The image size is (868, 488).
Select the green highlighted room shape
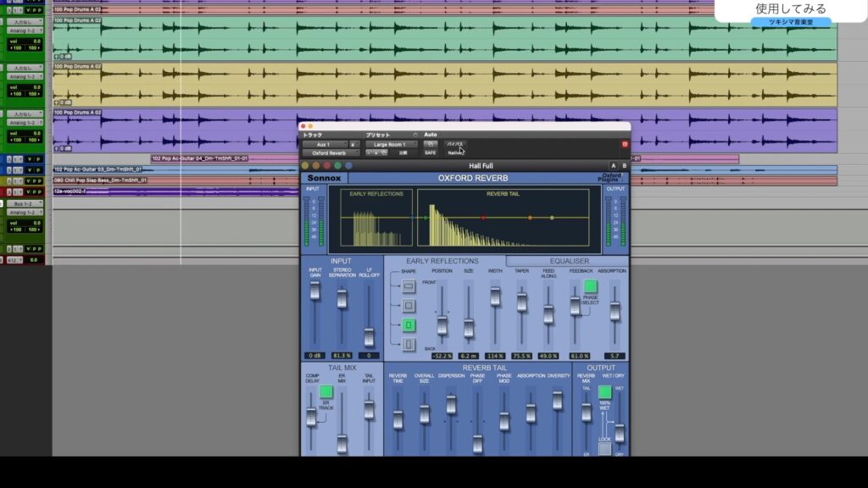point(409,324)
